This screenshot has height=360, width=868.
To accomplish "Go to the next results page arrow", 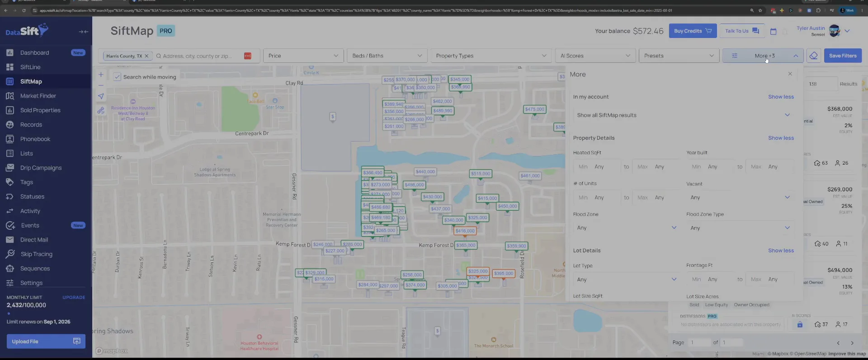I will [x=852, y=343].
